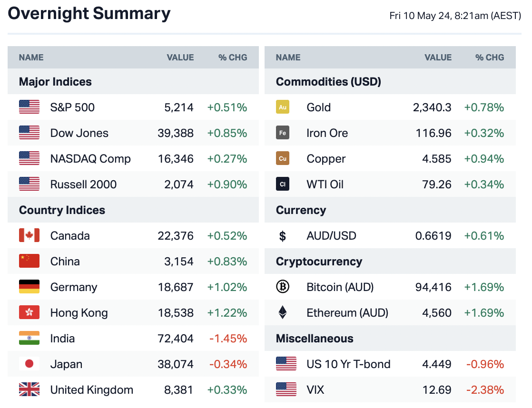Click % CHG header in right table
Screen dimensions: 532x408
tap(489, 58)
